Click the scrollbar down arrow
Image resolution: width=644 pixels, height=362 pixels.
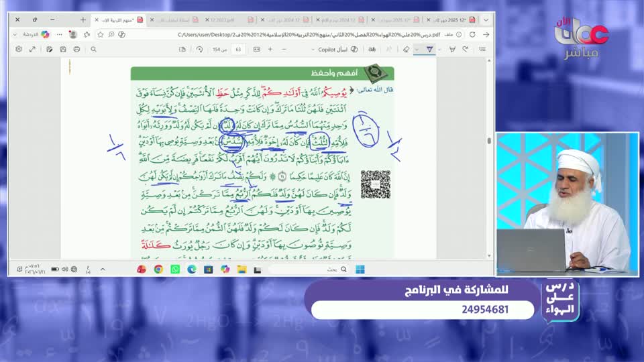click(489, 255)
